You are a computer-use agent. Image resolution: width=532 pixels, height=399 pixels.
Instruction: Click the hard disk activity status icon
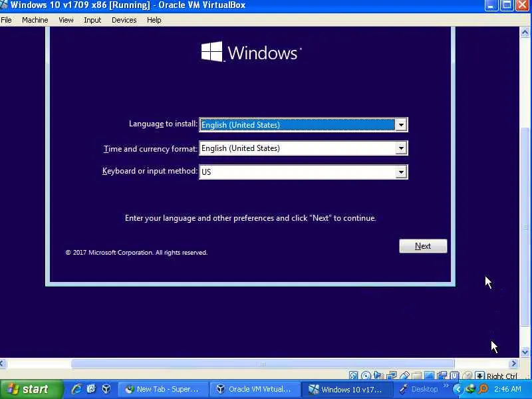pyautogui.click(x=354, y=375)
